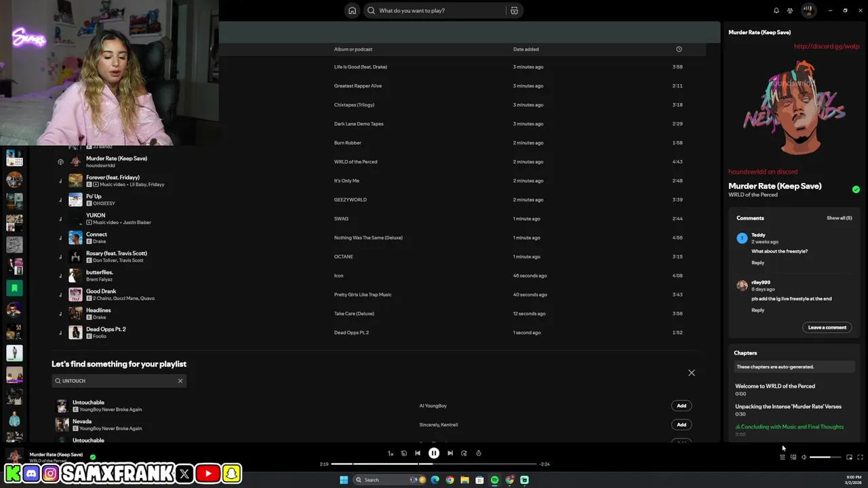The height and width of the screenshot is (488, 868).
Task: Select Forever (feat. Fridayy) track row
Action: point(380,181)
